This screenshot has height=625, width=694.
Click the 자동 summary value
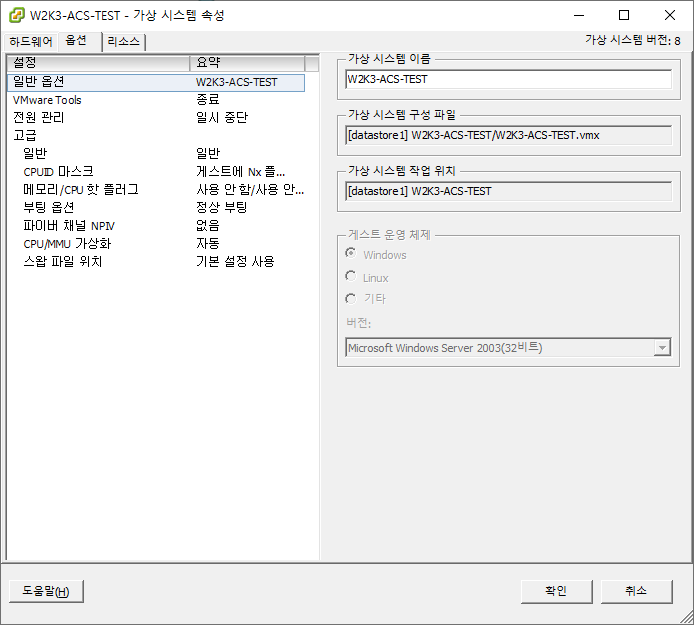[x=208, y=243]
